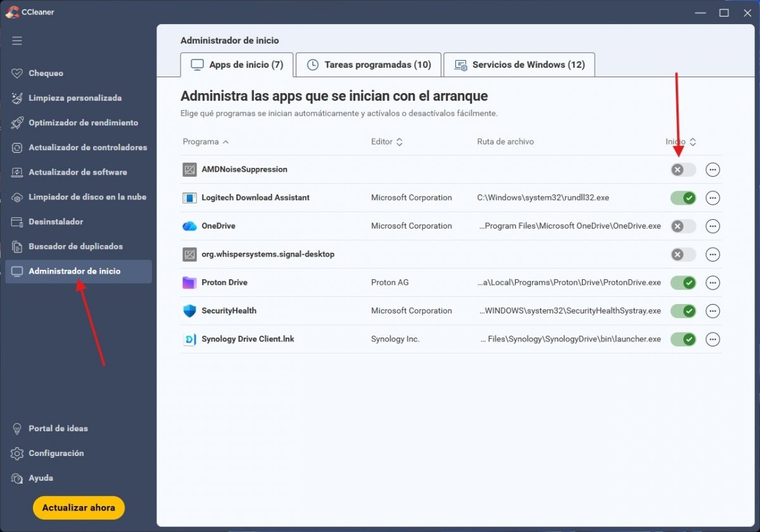760x532 pixels.
Task: Click the hamburger menu at top left
Action: [x=17, y=40]
